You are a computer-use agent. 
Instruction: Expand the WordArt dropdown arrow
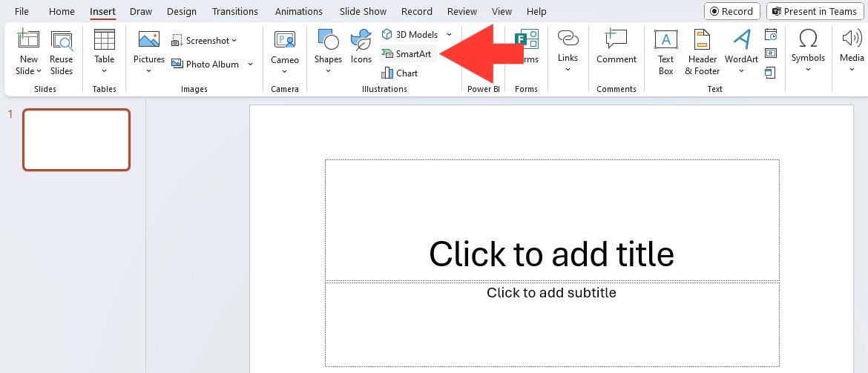[x=741, y=71]
